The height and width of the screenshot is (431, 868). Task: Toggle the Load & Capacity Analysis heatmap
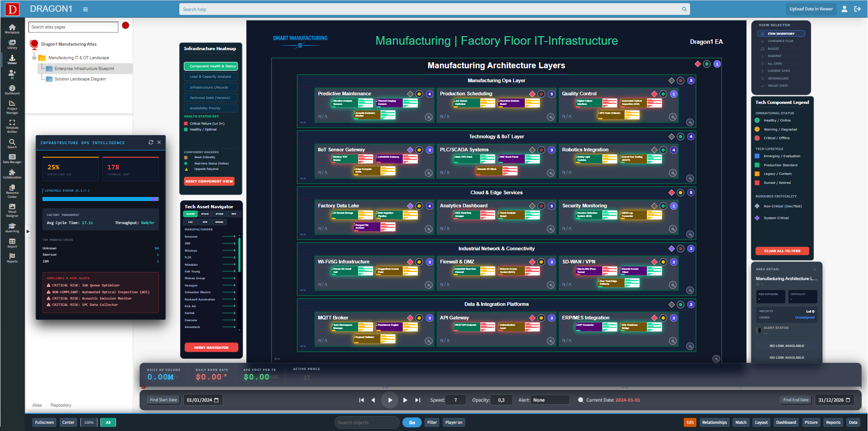pos(210,76)
